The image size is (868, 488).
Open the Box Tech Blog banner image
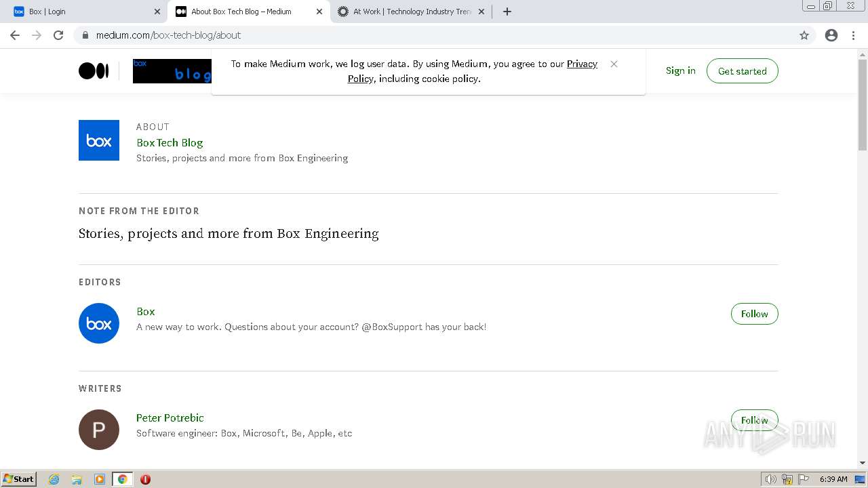coord(172,71)
